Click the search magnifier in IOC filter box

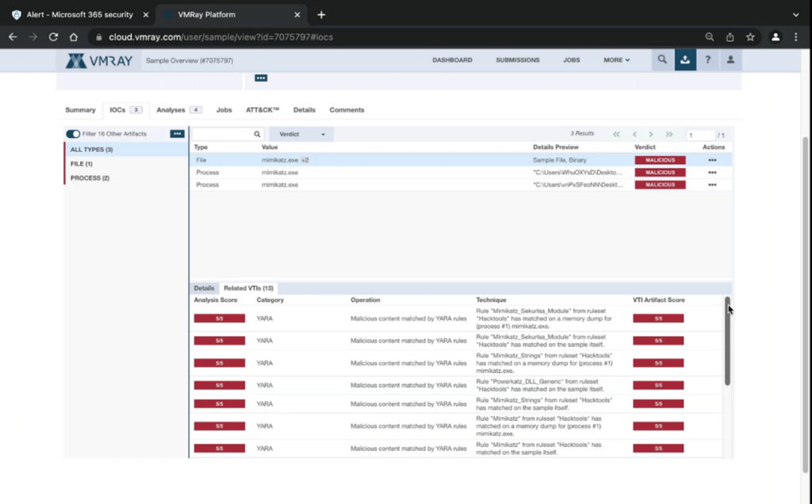pos(257,134)
